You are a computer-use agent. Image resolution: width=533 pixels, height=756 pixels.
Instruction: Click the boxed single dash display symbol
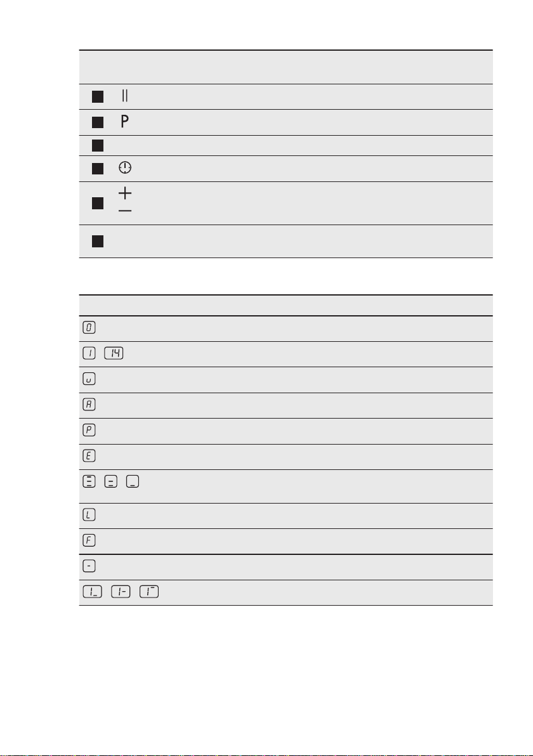click(89, 566)
